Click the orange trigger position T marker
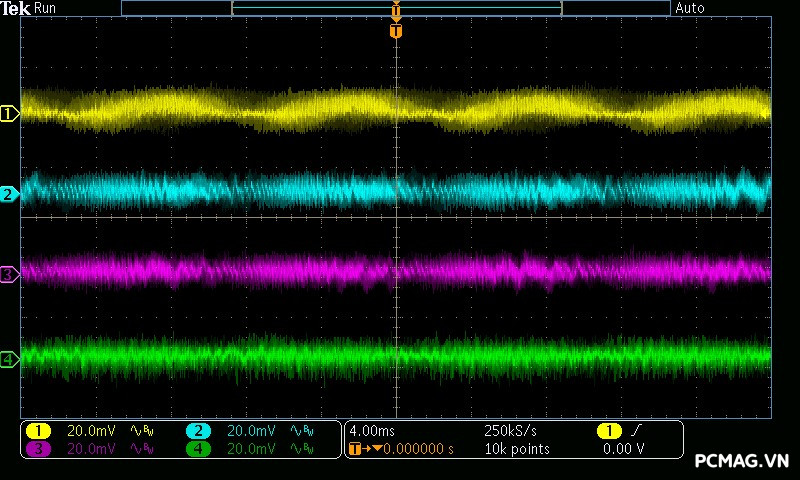Screen dimensions: 800x480 pyautogui.click(x=396, y=32)
